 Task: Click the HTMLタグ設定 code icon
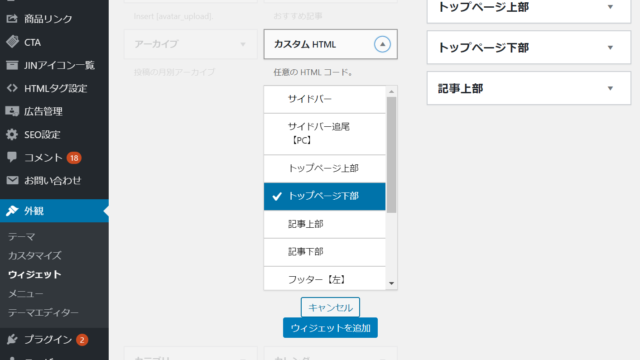(x=12, y=88)
